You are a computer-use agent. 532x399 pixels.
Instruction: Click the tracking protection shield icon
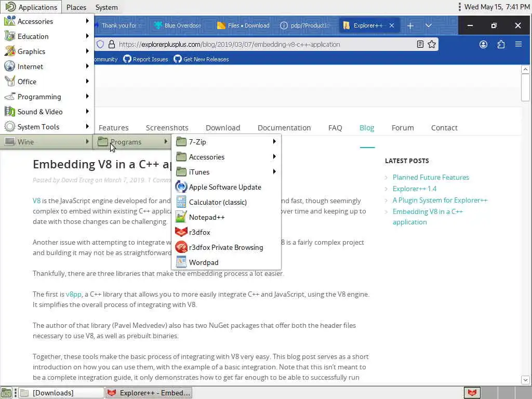100,45
